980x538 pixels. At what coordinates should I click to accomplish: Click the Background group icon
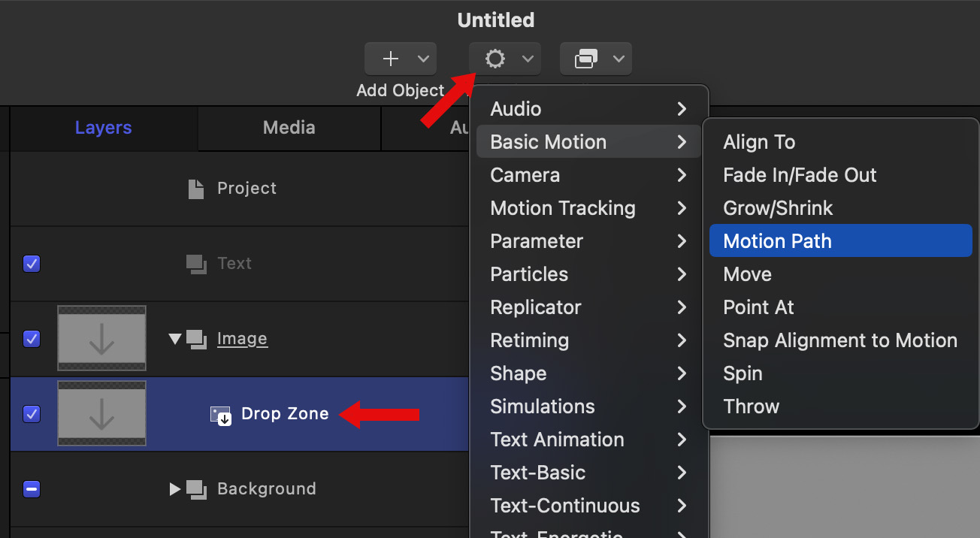[197, 489]
